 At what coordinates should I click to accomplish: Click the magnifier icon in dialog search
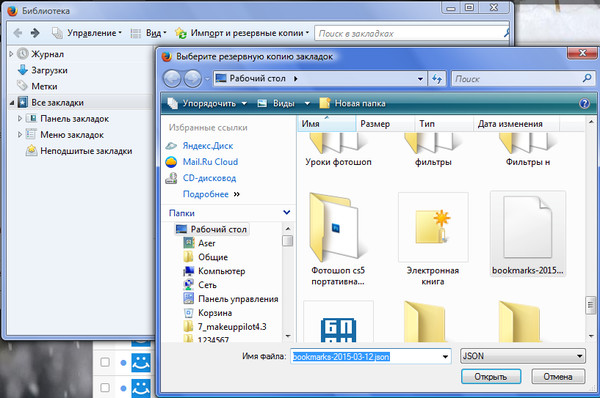tap(587, 78)
